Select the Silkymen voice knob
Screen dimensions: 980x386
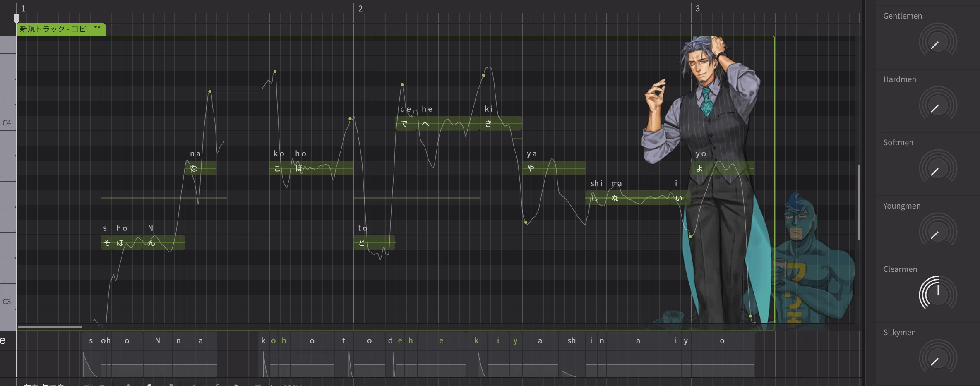tap(938, 358)
